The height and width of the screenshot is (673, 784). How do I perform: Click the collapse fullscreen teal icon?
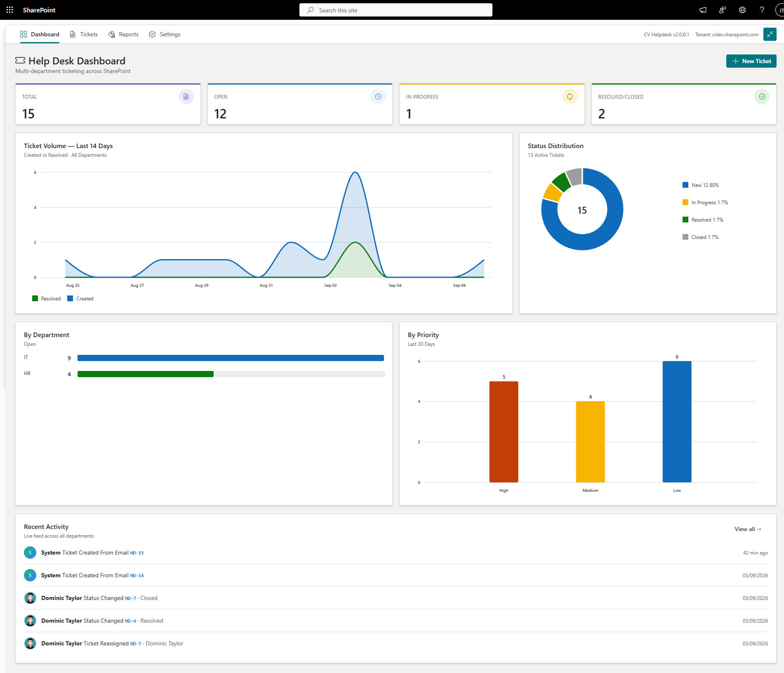770,34
